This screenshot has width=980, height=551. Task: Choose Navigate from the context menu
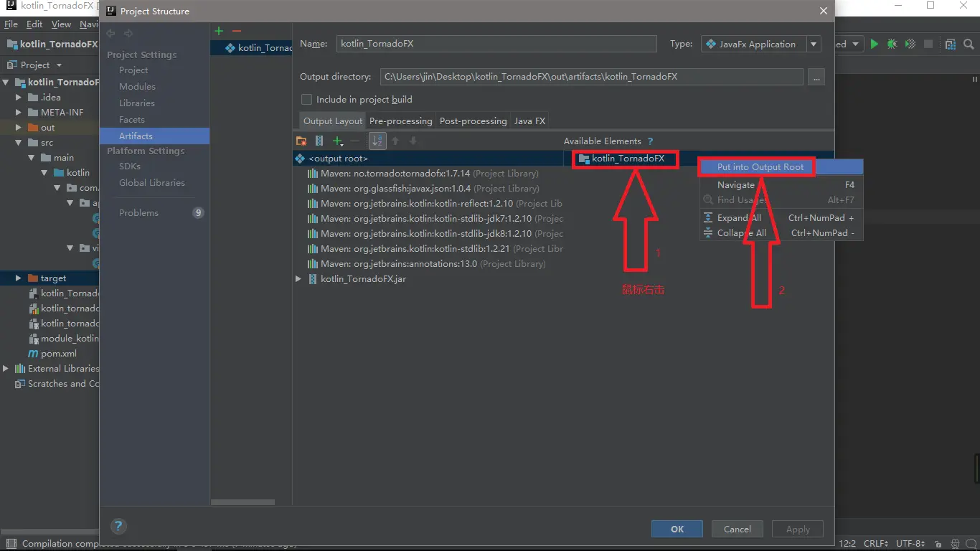[781, 185]
